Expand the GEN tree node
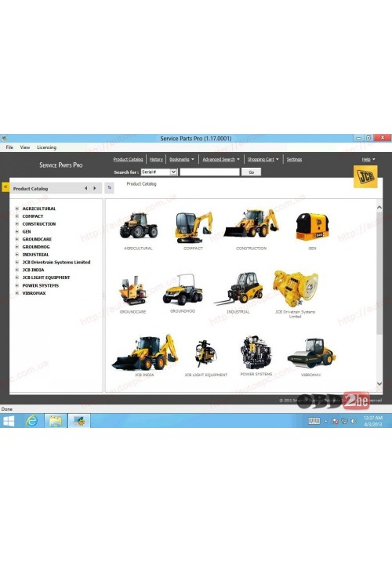Viewport: 392px width, 562px height. coord(16,231)
